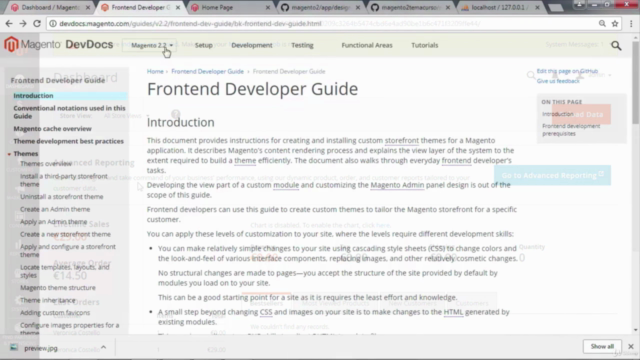Image resolution: width=640 pixels, height=360 pixels.
Task: Click the module glossary link
Action: (286, 185)
